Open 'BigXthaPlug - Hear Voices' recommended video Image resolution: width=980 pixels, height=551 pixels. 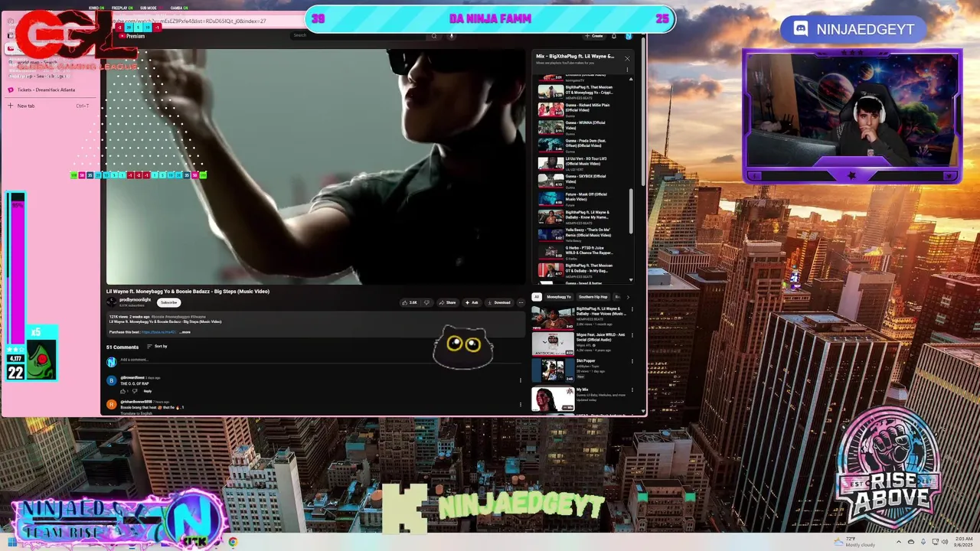[580, 317]
